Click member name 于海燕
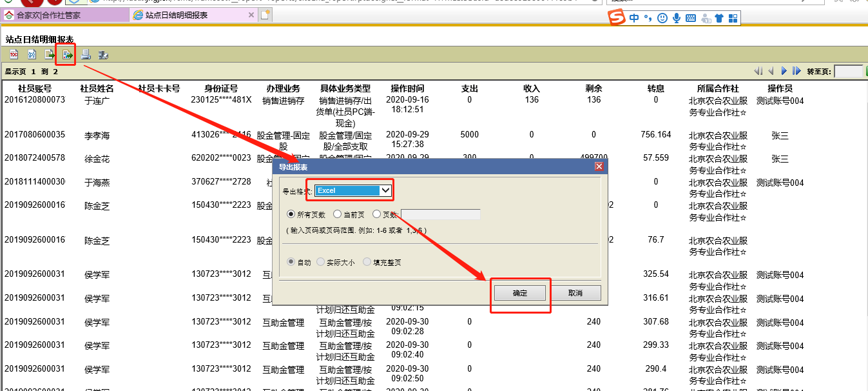The width and height of the screenshot is (868, 391). 97,183
